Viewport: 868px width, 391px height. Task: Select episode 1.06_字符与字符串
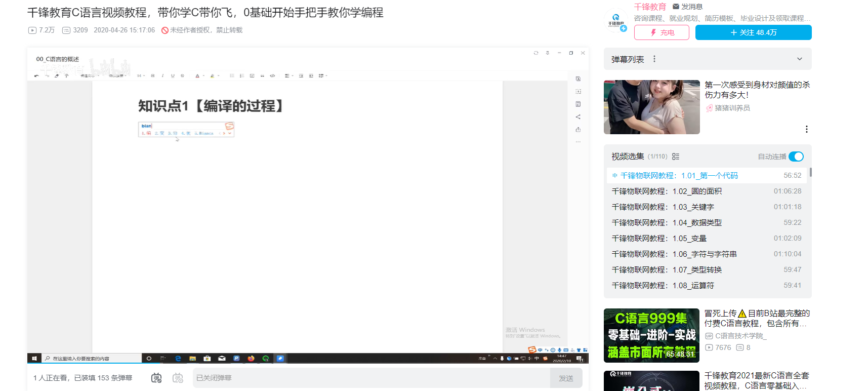pos(708,254)
